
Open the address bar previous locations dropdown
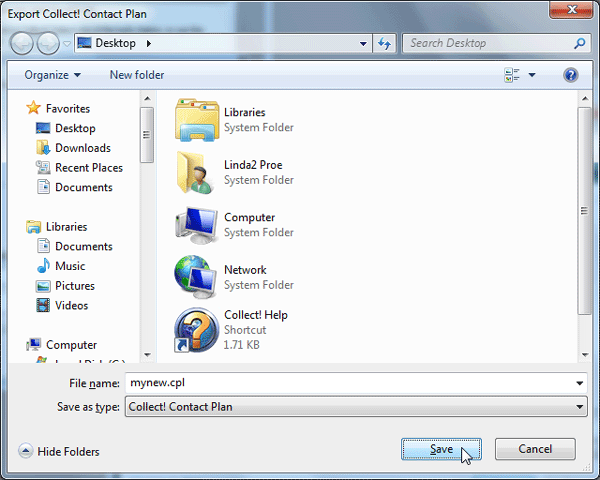tap(363, 44)
